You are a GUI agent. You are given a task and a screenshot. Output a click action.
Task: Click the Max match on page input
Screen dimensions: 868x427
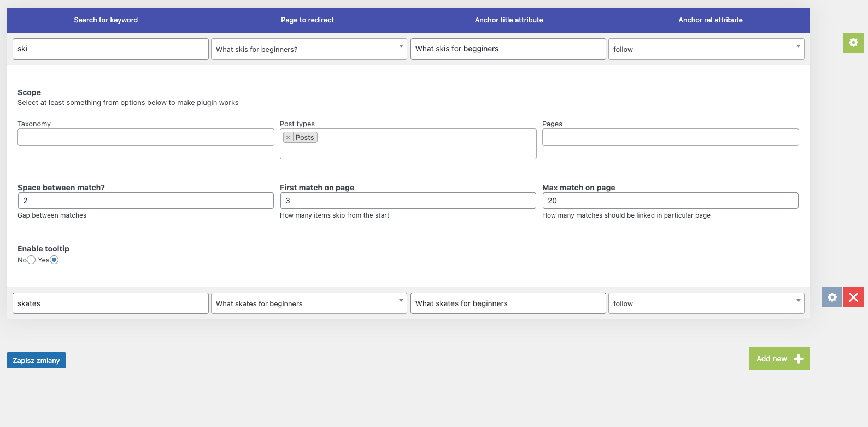pyautogui.click(x=671, y=201)
